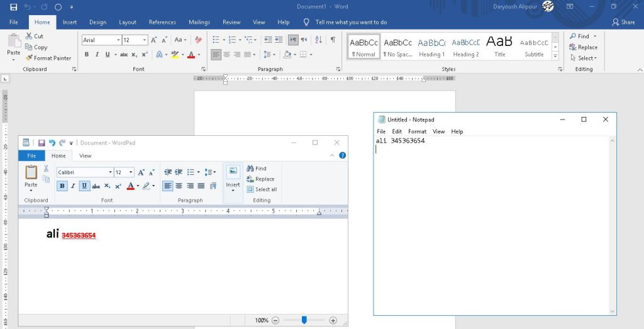Click the WordPad Help question mark icon
This screenshot has height=329, width=644.
point(343,155)
